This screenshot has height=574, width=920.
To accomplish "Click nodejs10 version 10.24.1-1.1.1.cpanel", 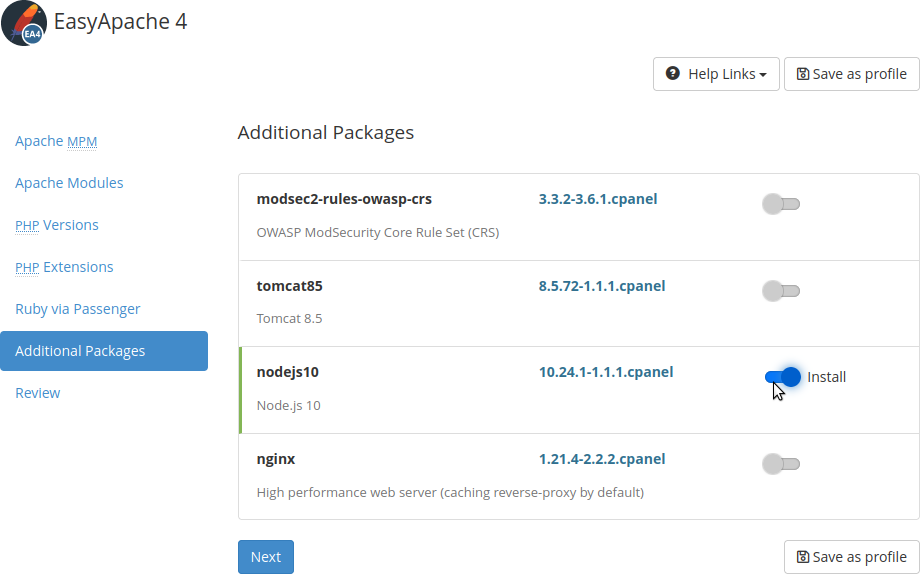I will tap(606, 372).
